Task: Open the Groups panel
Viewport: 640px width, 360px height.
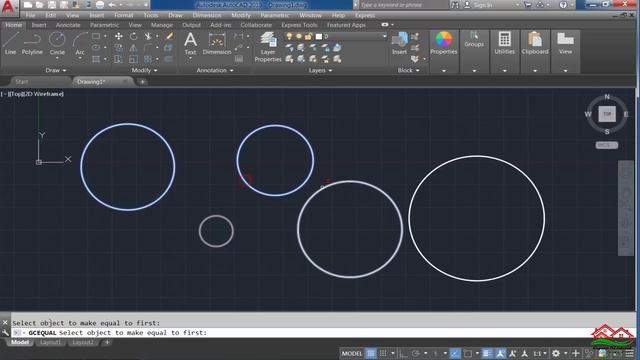Action: point(474,40)
